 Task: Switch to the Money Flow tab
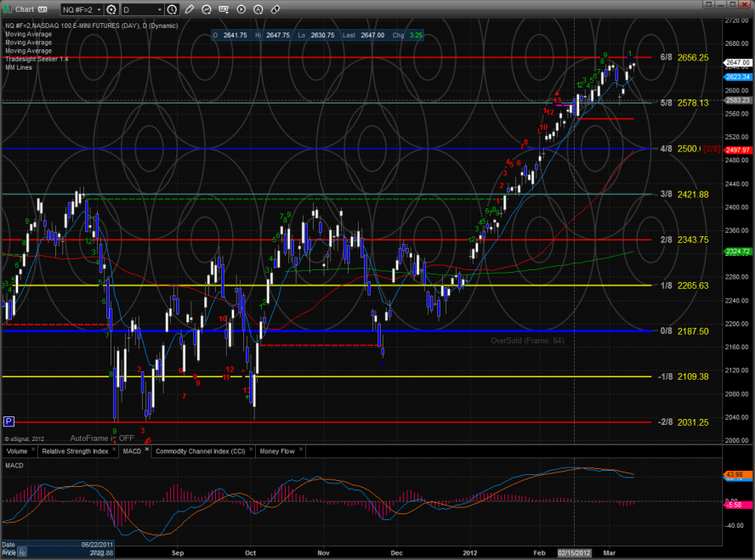coord(277,451)
